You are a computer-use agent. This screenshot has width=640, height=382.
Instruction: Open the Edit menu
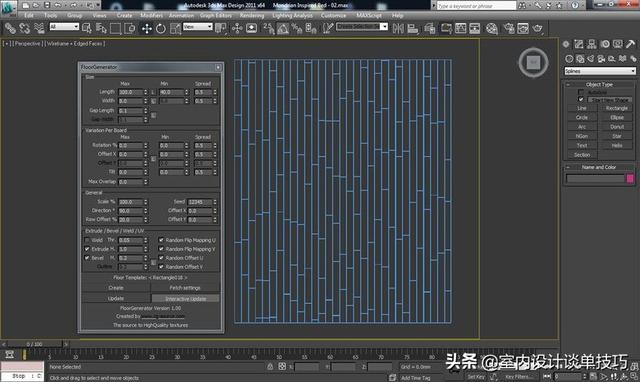pos(29,16)
